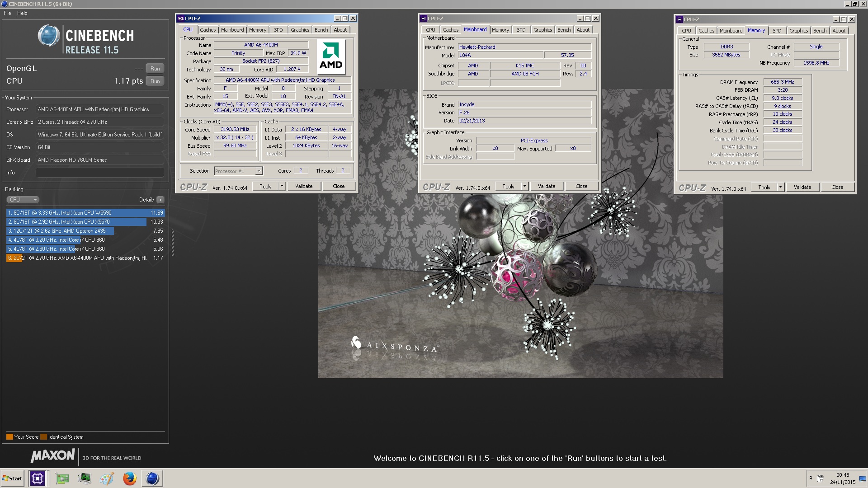The height and width of the screenshot is (488, 868).
Task: Click Validate in Mainboard CPU-Z window
Action: click(547, 186)
